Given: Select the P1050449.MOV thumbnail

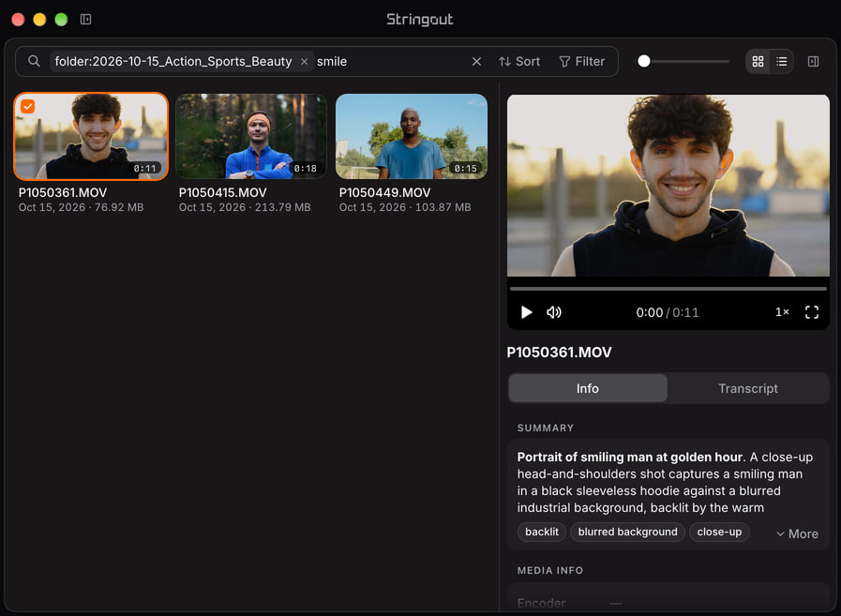Looking at the screenshot, I should (412, 136).
